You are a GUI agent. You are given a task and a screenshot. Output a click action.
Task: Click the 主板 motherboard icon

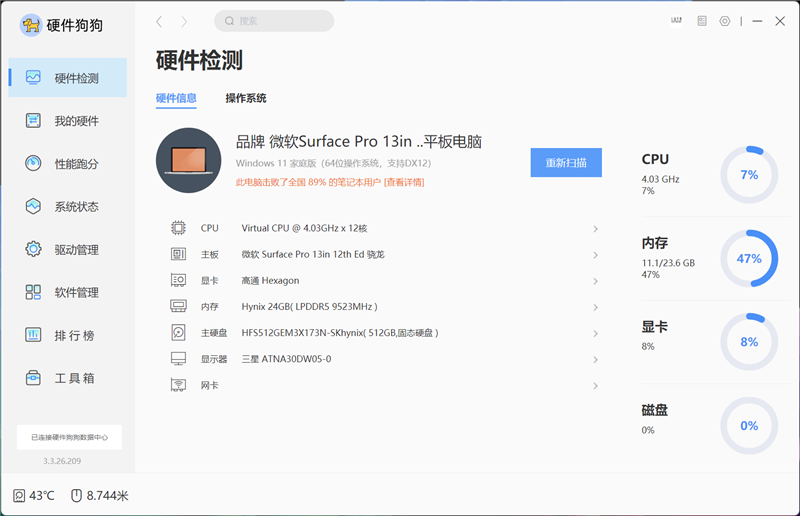click(178, 254)
